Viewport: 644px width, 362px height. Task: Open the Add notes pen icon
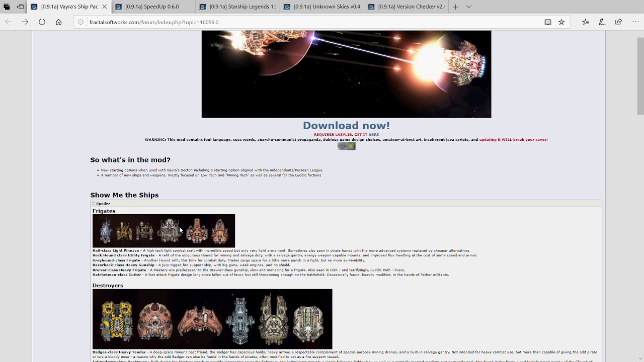[602, 22]
